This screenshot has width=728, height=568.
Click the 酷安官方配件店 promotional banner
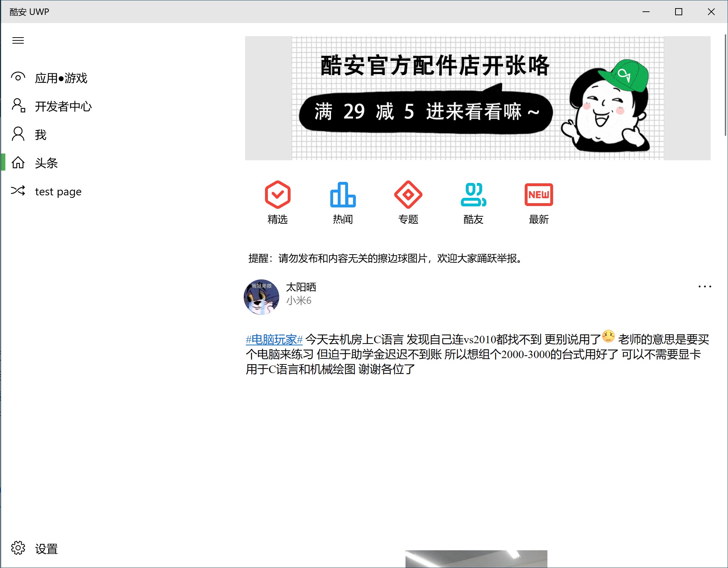tap(478, 98)
